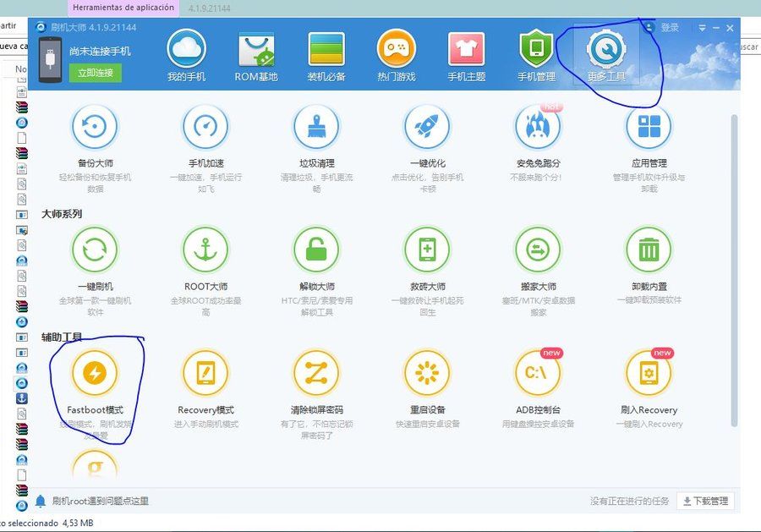
Task: Click 刷机root遇到问题点这里 help link
Action: pyautogui.click(x=101, y=501)
